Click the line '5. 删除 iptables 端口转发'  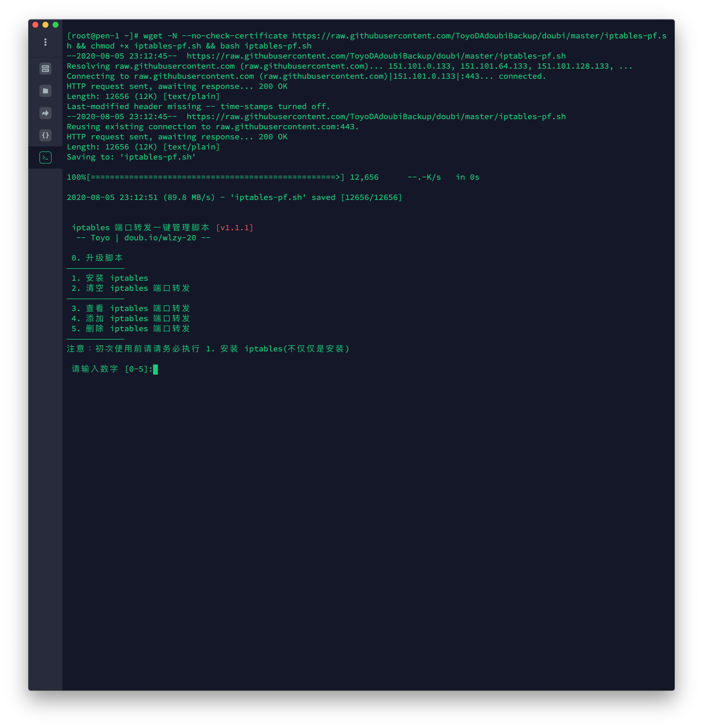[x=130, y=328]
